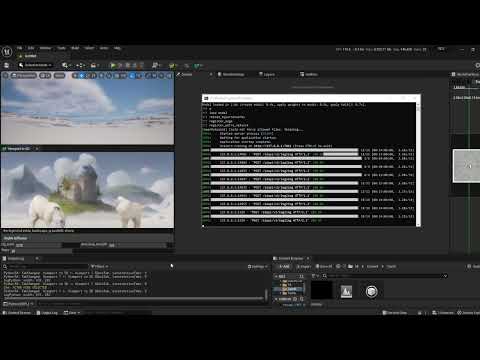Open the Tools menu
480x360 pixels.
(x=61, y=48)
